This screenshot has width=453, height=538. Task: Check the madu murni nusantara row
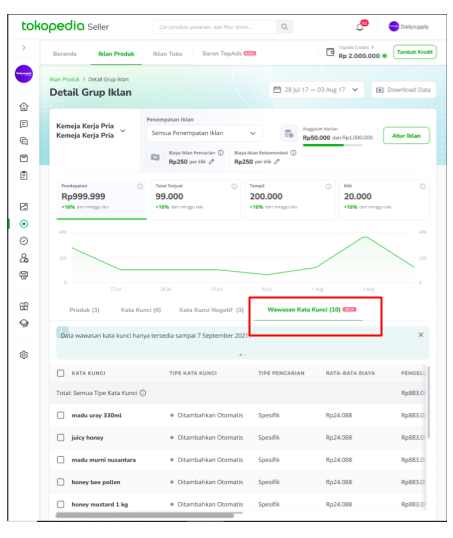[61, 460]
